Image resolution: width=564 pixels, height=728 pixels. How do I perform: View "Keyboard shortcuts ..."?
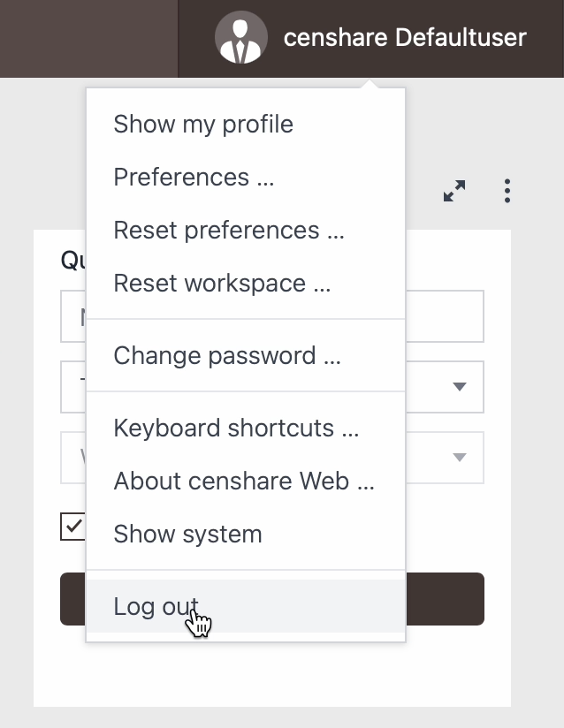tap(235, 428)
